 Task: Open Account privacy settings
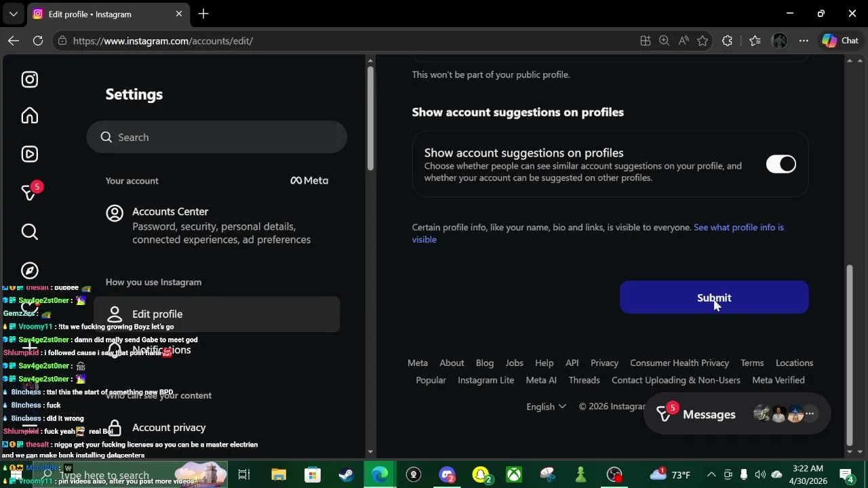pyautogui.click(x=216, y=428)
